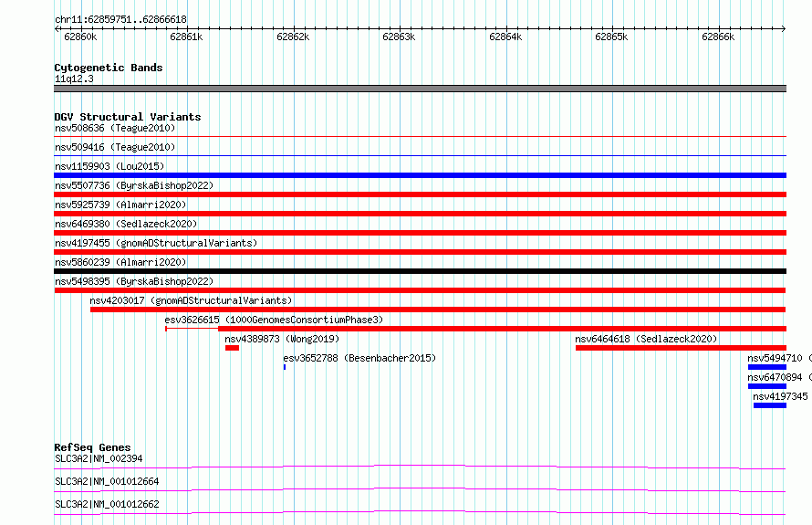Screen dimensions: 812x525
Task: Select blue bar under nsv5494710
Action: (767, 367)
